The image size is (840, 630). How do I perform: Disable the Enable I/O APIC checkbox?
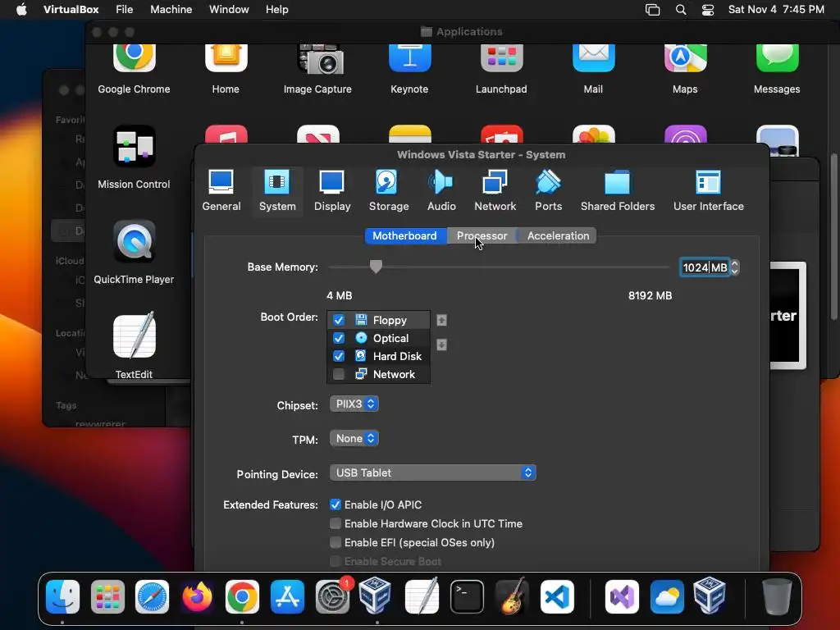pyautogui.click(x=336, y=504)
